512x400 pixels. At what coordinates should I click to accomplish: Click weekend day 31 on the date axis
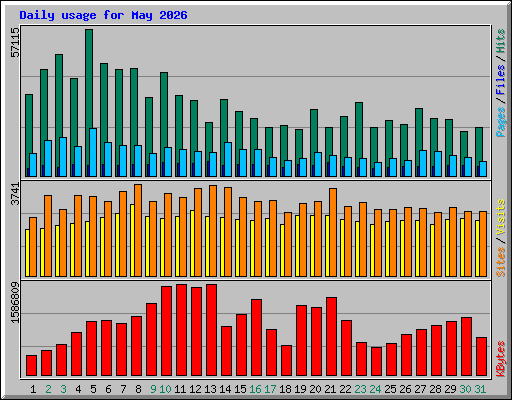coord(480,389)
